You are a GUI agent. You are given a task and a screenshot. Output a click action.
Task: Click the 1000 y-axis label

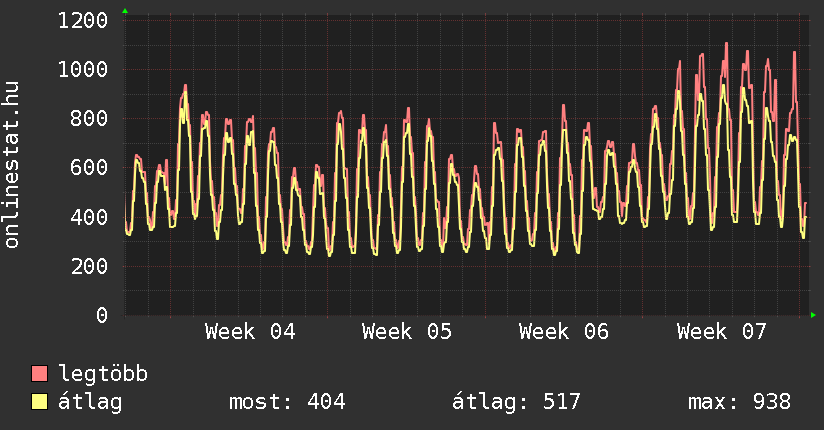click(83, 69)
